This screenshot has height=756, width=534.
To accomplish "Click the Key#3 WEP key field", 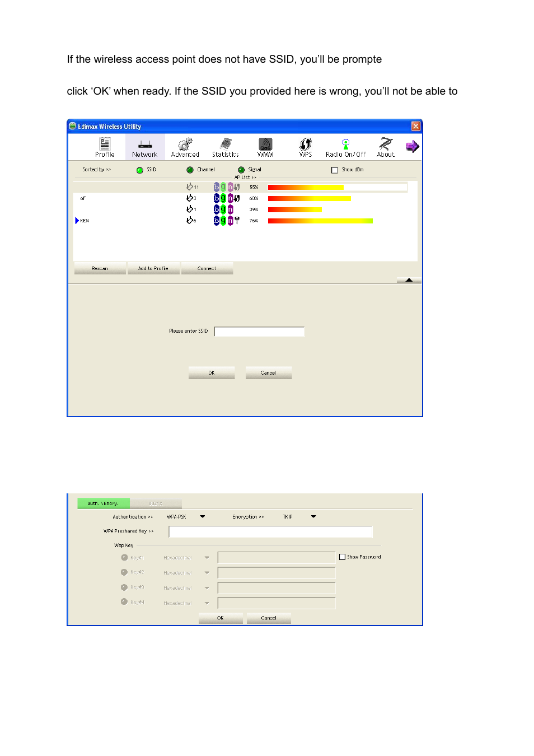I will click(277, 587).
